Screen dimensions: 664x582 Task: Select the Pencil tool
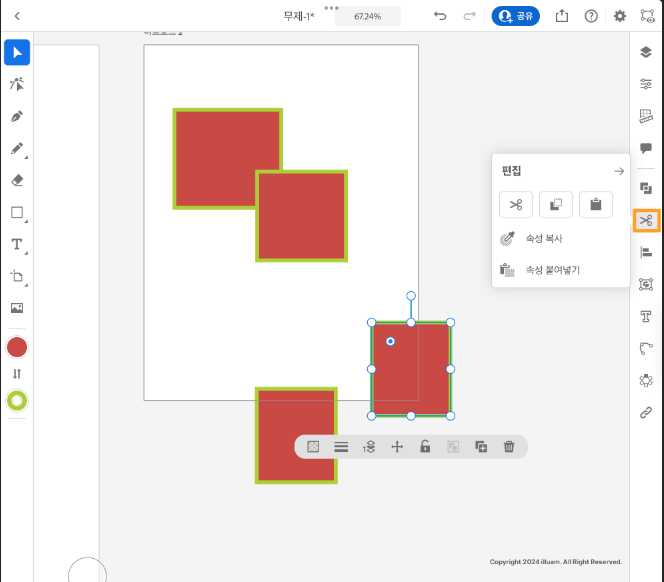point(17,148)
